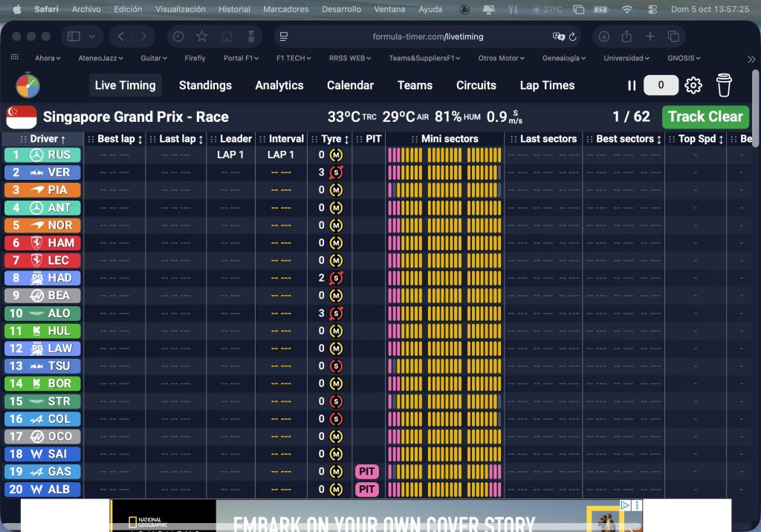The width and height of the screenshot is (761, 532).
Task: Switch to the Standings tab
Action: pos(205,85)
